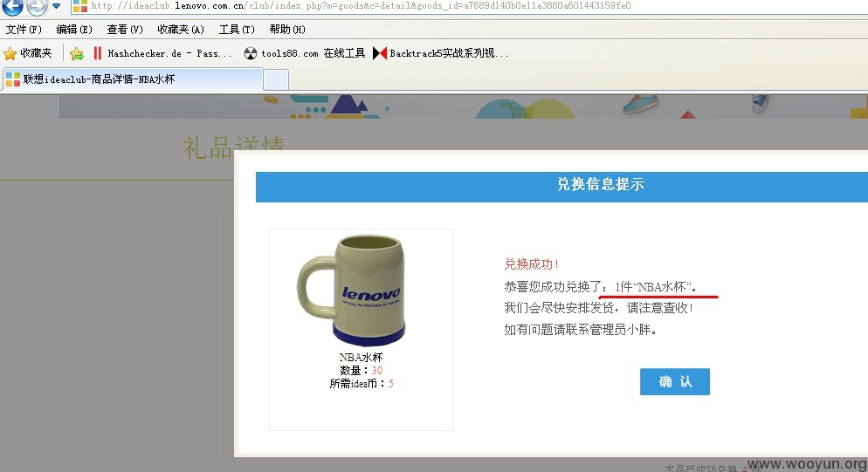Click the add-to-favorites-bar star icon
Viewport: 868px width, 472px height.
pos(77,54)
